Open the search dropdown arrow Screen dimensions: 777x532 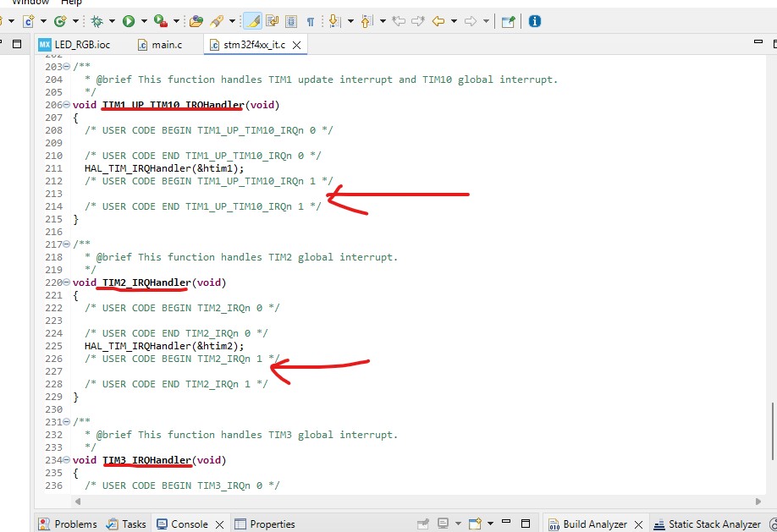232,21
